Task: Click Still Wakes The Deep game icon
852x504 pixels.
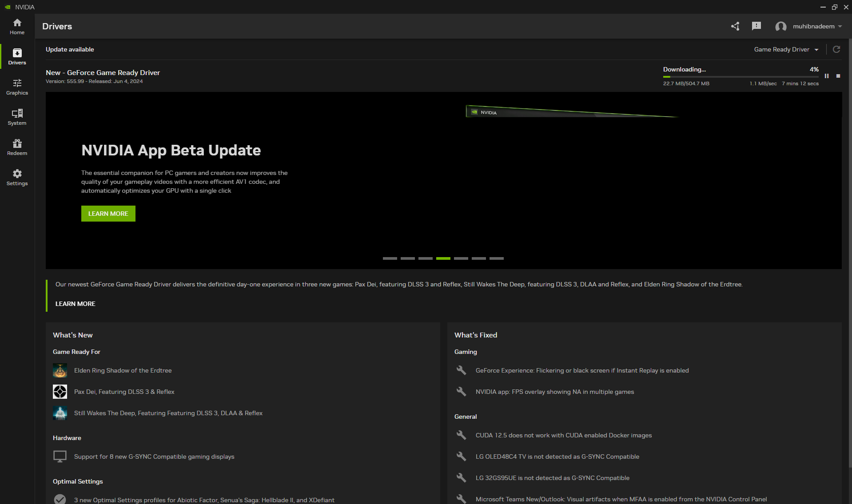Action: point(60,413)
